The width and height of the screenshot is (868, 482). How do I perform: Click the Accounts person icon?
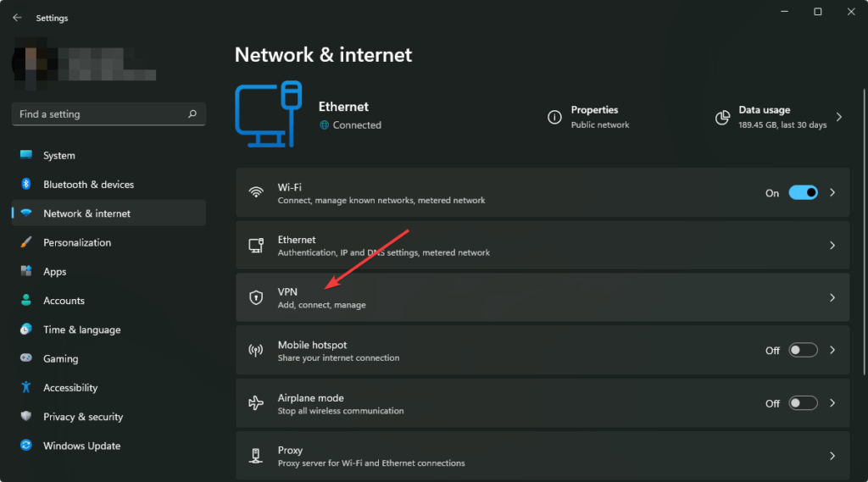[x=26, y=300]
